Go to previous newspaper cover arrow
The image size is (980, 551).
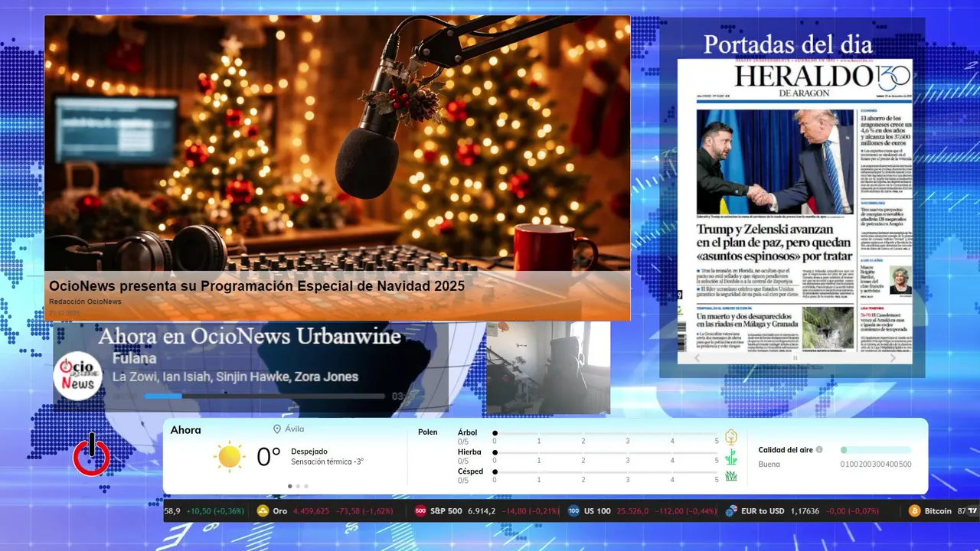697,358
